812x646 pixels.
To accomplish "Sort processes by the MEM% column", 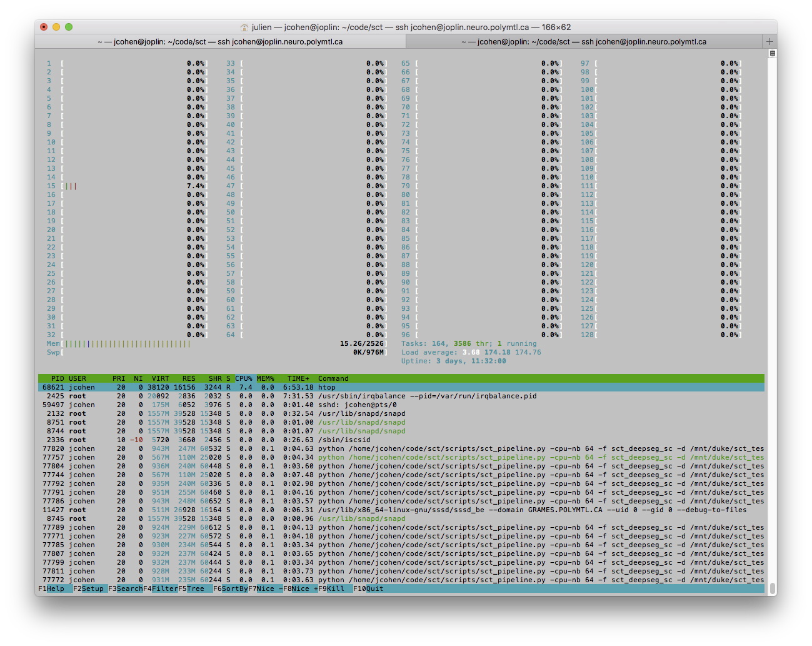I will tap(265, 378).
